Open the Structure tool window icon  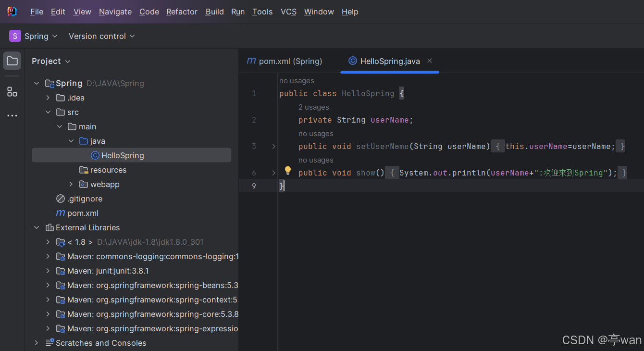pos(12,92)
